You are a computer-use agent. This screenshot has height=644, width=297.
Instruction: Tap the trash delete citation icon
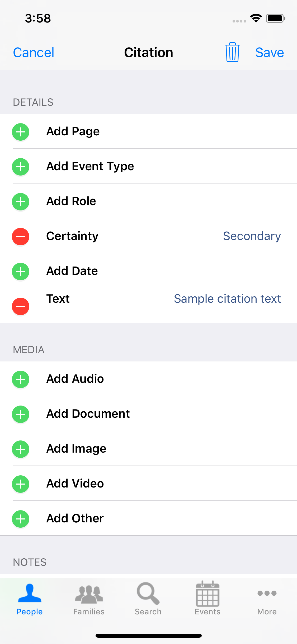232,52
